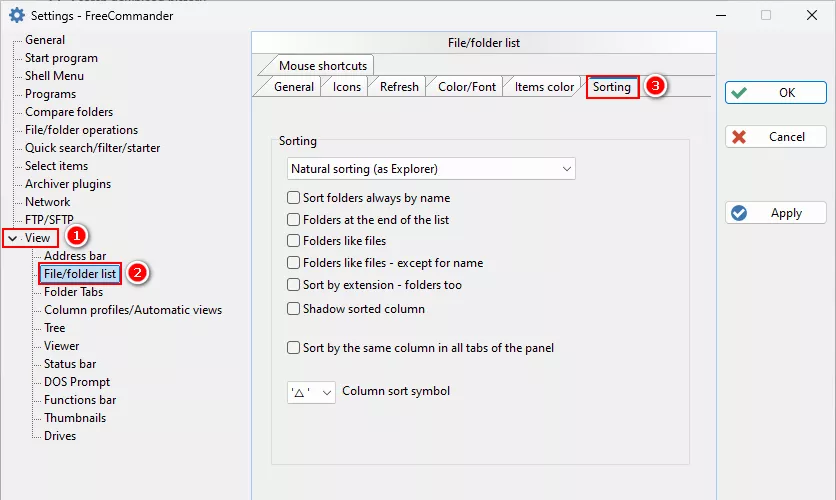The image size is (836, 500).
Task: Open the Natural sorting dropdown
Action: click(431, 169)
